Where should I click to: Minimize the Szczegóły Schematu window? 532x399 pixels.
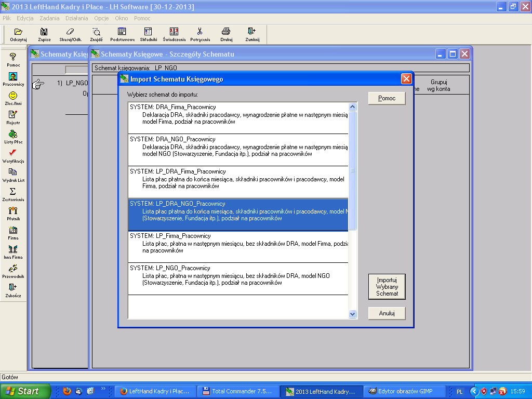coord(441,54)
